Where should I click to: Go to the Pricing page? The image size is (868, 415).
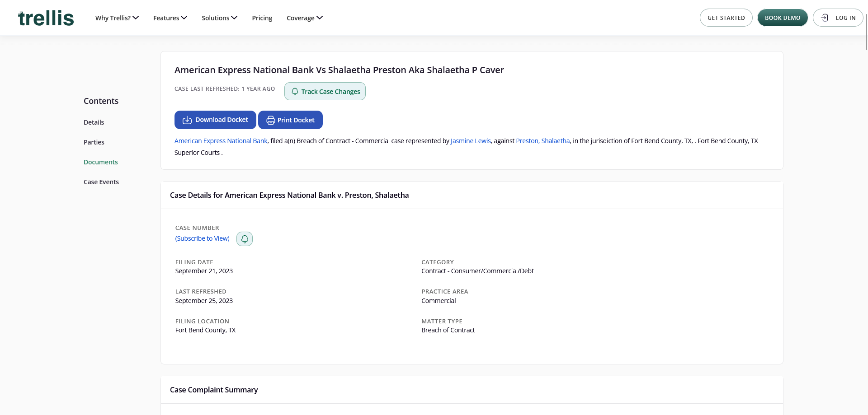click(x=262, y=18)
